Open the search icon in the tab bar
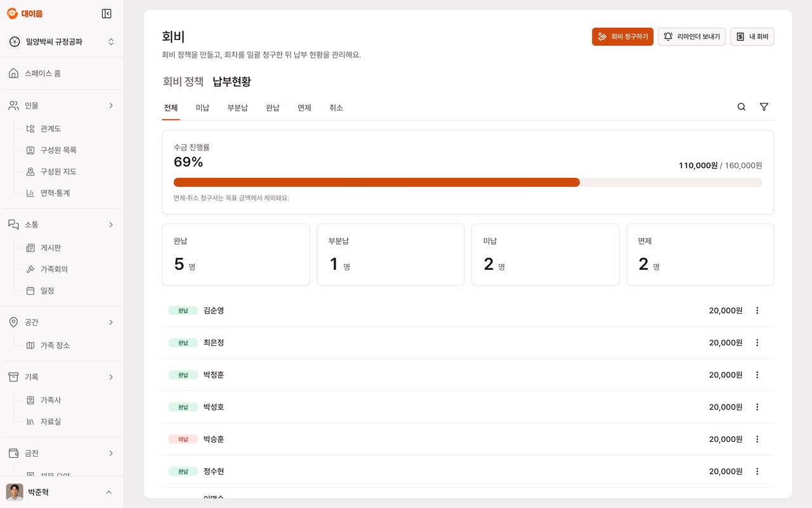 (x=742, y=107)
